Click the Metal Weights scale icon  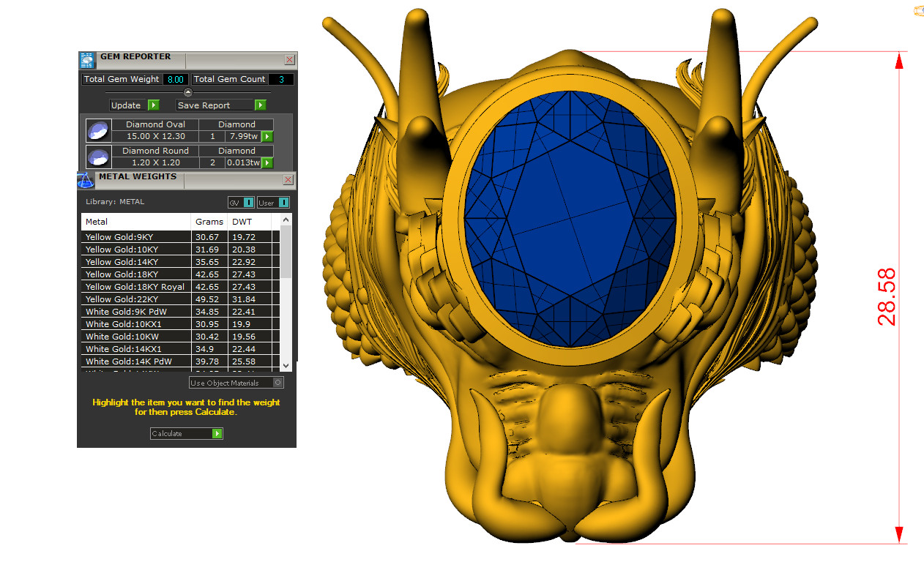86,180
